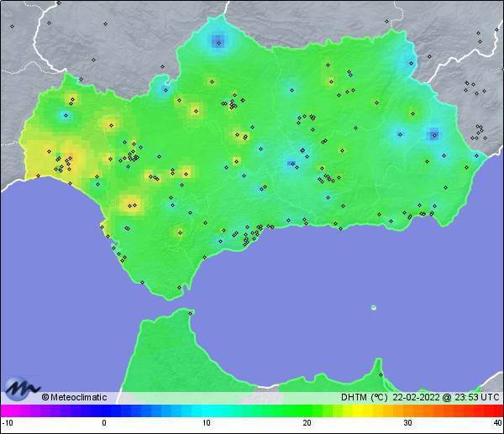
Task: Select the 20 label on the temperature scale
Action: (307, 423)
